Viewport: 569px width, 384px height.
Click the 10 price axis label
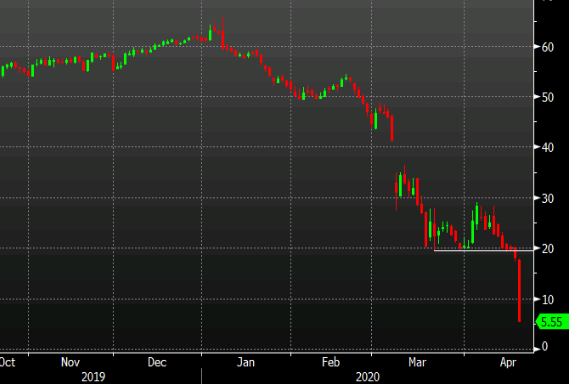click(x=548, y=300)
